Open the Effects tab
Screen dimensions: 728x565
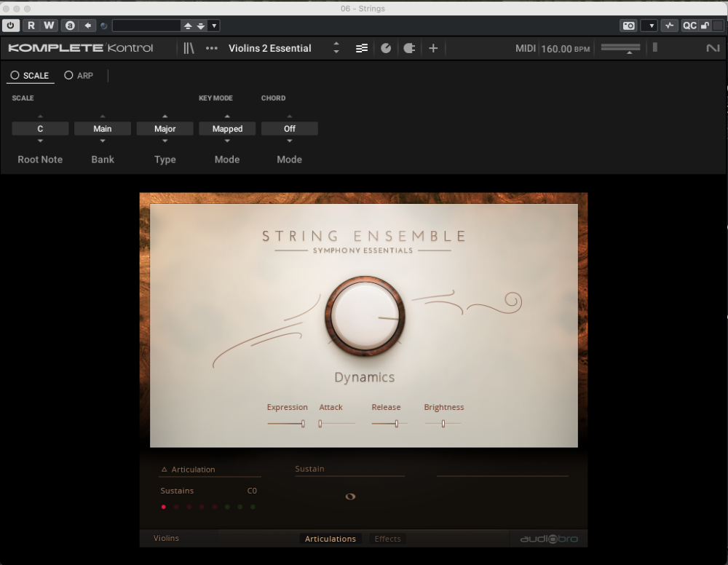pyautogui.click(x=388, y=539)
